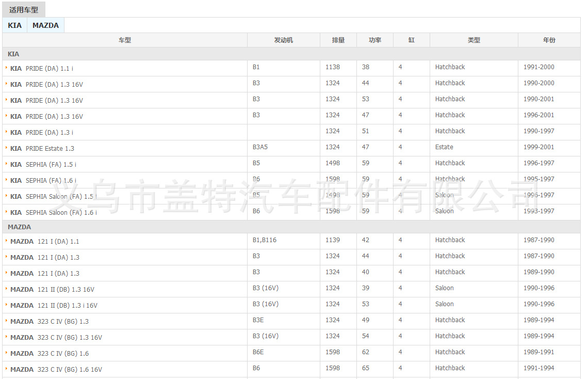Select power value 65
The image size is (588, 379).
click(x=366, y=368)
